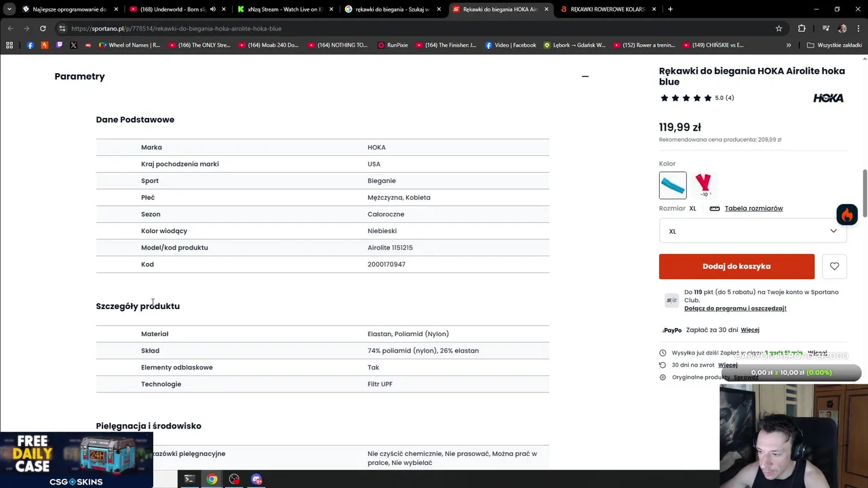The width and height of the screenshot is (868, 488).
Task: Click Więcej link for 30 dni na zwrot
Action: 728,365
